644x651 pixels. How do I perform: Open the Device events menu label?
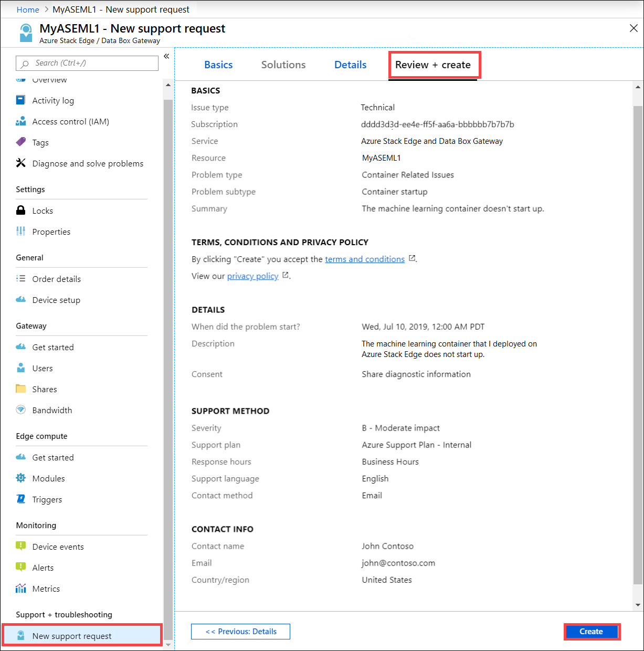tap(58, 547)
